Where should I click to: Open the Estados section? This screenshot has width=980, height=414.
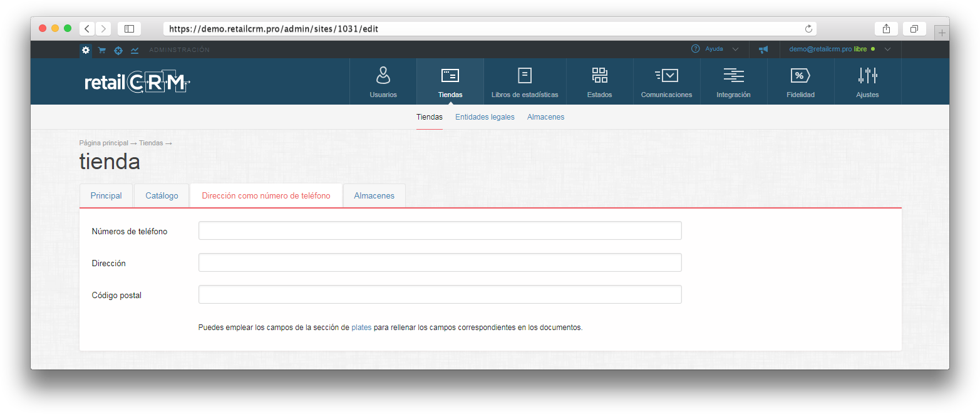(600, 81)
